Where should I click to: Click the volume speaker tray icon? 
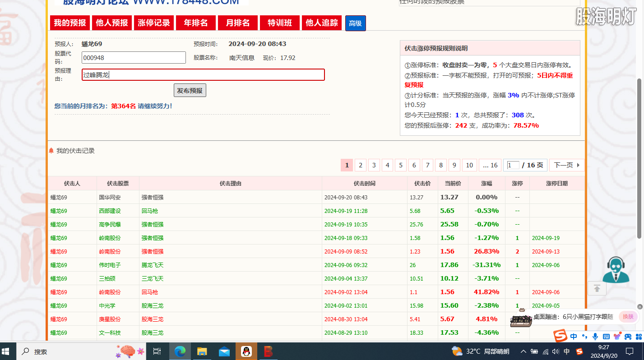coord(556,351)
